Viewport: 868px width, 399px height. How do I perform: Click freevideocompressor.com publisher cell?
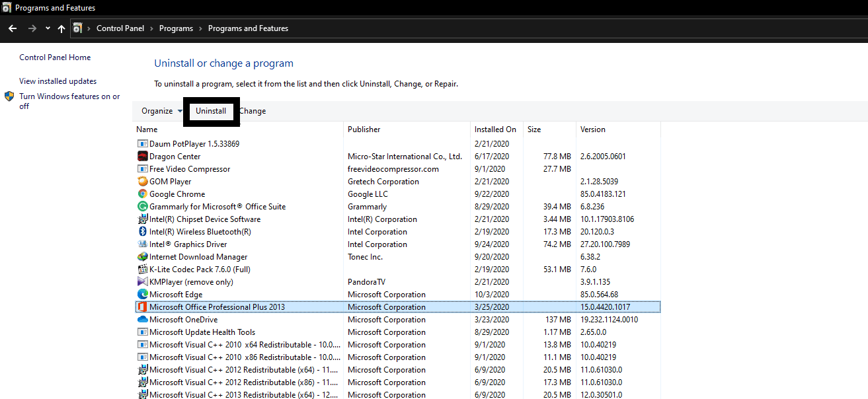pos(393,169)
